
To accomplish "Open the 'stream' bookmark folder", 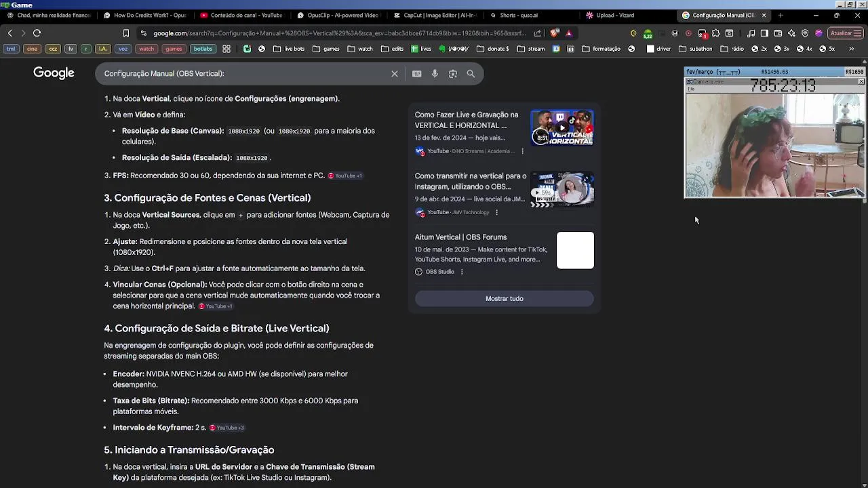I will pos(530,49).
